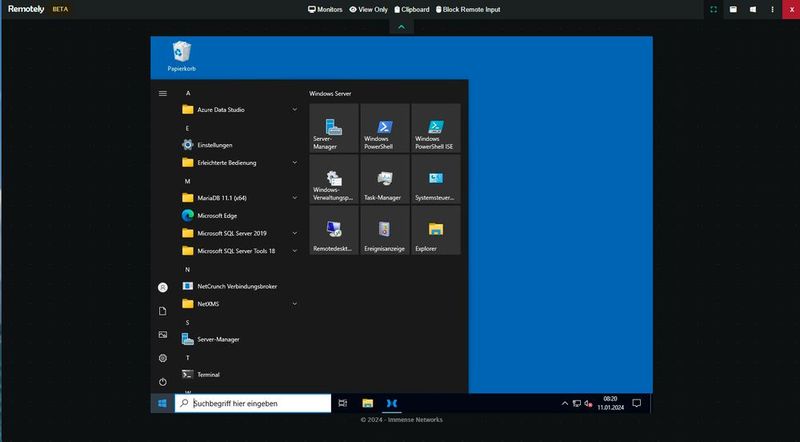Viewport: 800px width, 442px height.
Task: Open the Windows PowerShell ISE tile
Action: coord(436,128)
